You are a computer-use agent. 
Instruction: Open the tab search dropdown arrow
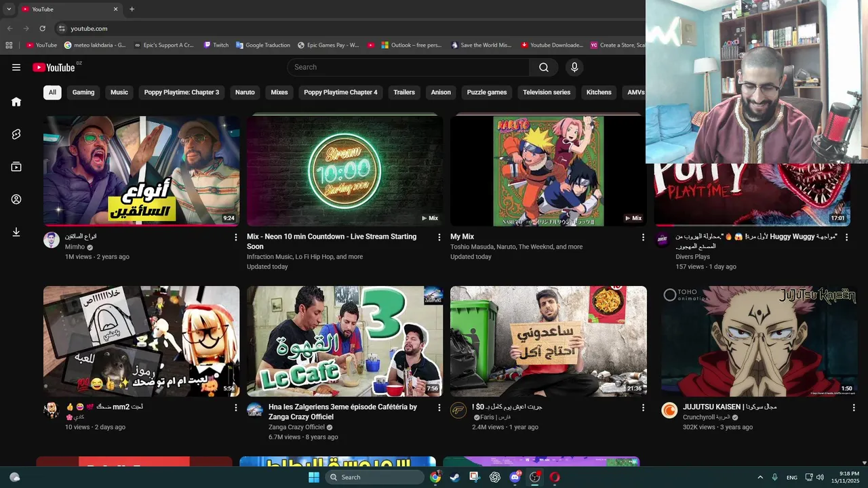9,9
